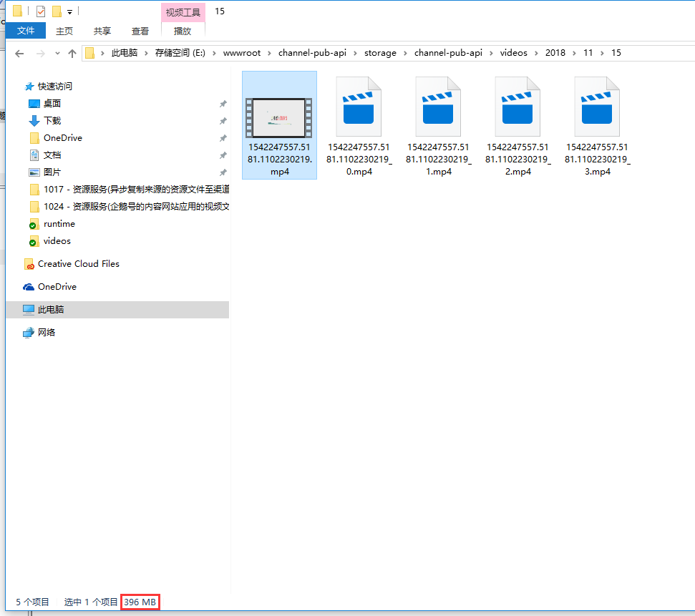
Task: Click the Properties icon in quick access toolbar
Action: 41,11
